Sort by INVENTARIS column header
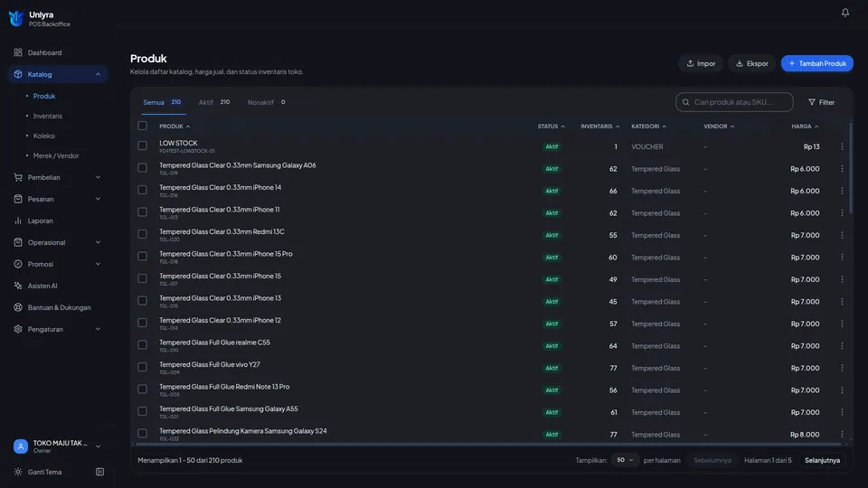The image size is (868, 488). point(600,127)
